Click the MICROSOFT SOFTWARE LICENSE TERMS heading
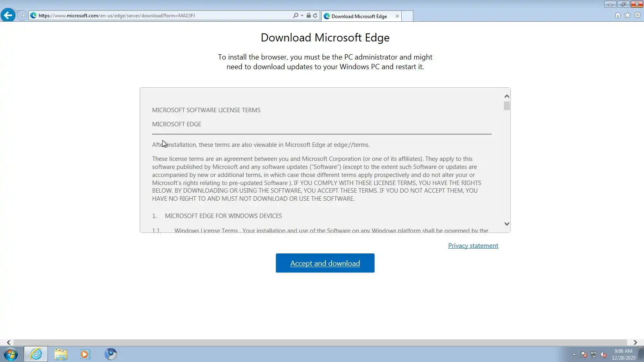 206,110
